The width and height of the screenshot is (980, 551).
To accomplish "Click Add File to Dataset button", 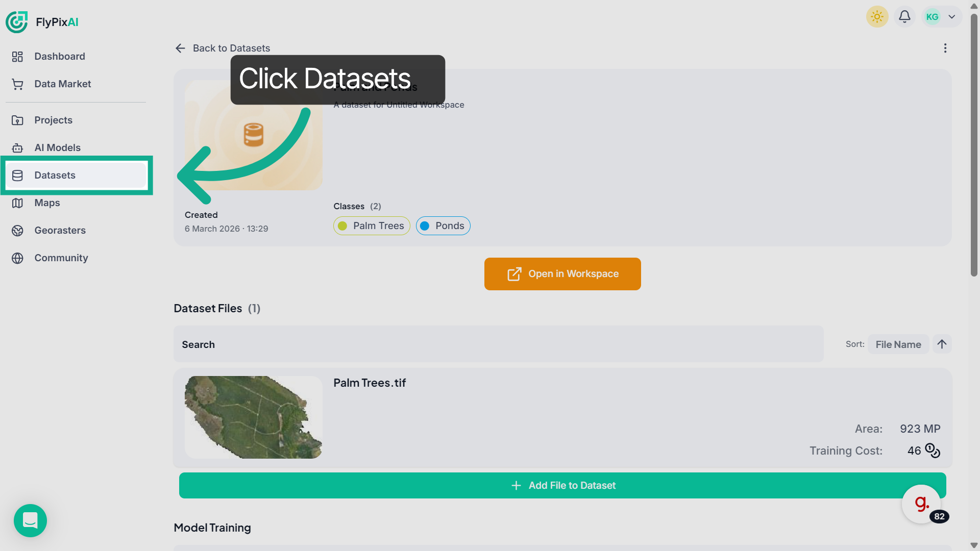I will (562, 485).
